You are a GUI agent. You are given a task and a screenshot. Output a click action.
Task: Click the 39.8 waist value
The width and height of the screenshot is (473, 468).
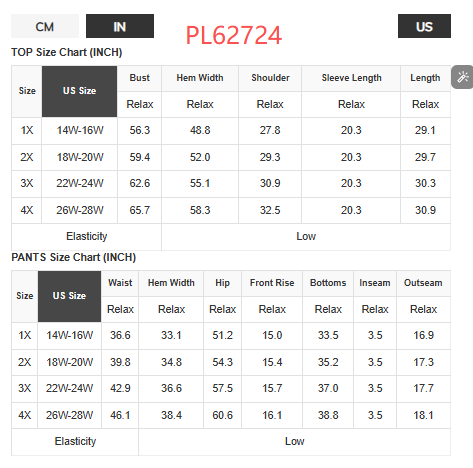pyautogui.click(x=120, y=362)
